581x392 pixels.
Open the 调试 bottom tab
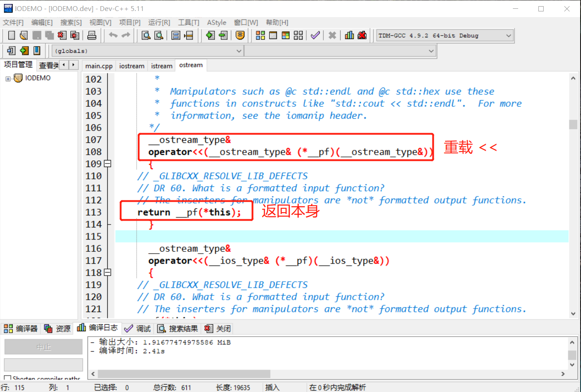(137, 328)
